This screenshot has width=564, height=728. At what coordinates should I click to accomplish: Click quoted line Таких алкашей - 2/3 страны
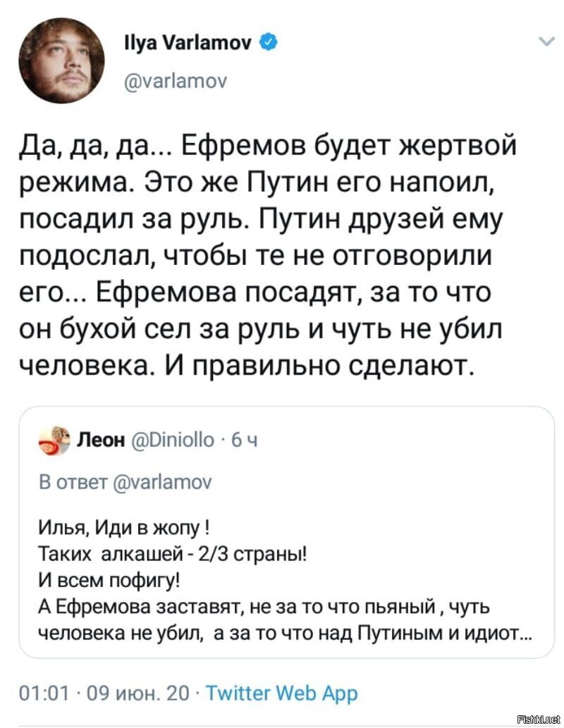(172, 553)
